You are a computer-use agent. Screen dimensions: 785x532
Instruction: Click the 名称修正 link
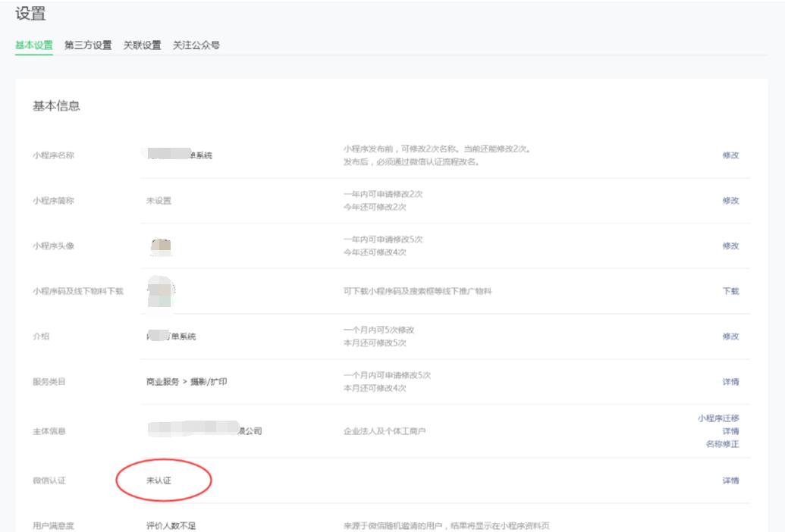tap(722, 444)
